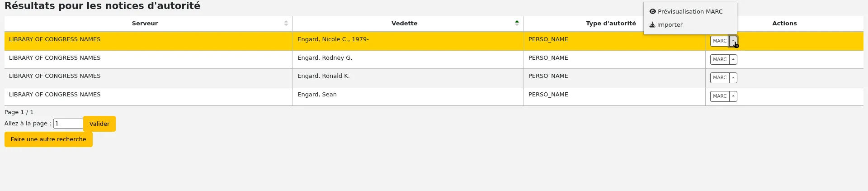Sort by the Serveur column arrows
This screenshot has height=191, width=868.
click(x=286, y=24)
